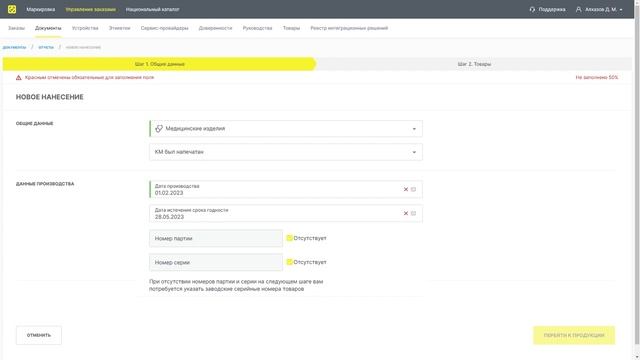Screen dimensions: 640x360
Task: Click the Шаг 2. Товары step indicator
Action: [x=474, y=64]
